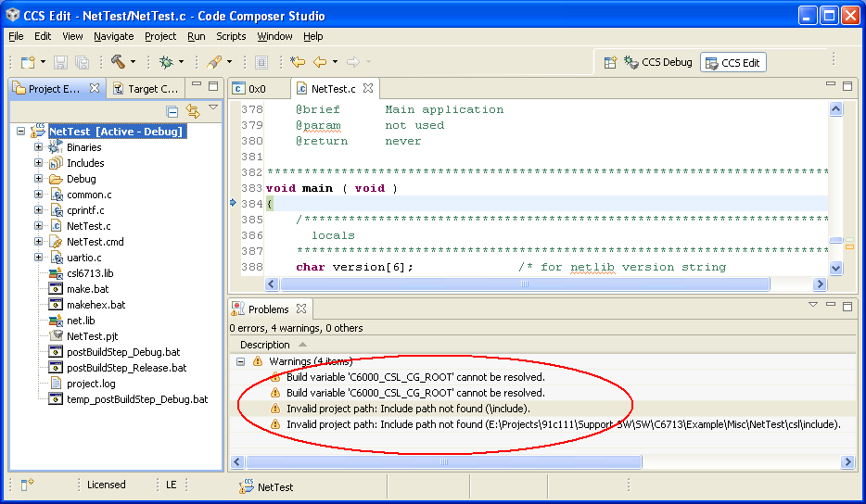Minimize the editor area
Image resolution: width=866 pixels, height=504 pixels.
(x=830, y=84)
